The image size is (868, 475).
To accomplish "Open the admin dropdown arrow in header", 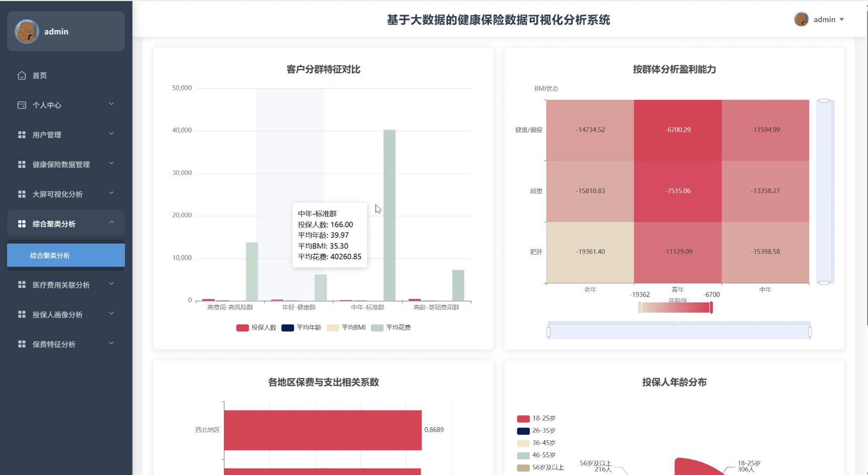I will [842, 20].
